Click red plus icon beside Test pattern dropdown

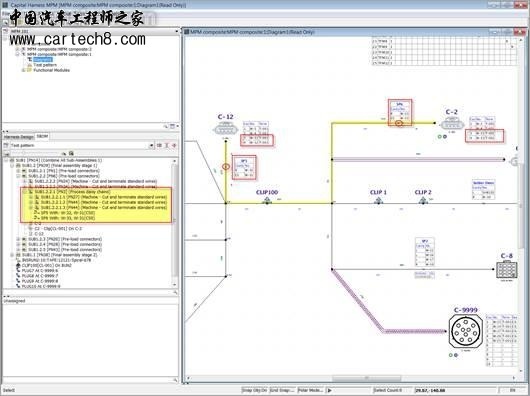click(174, 145)
